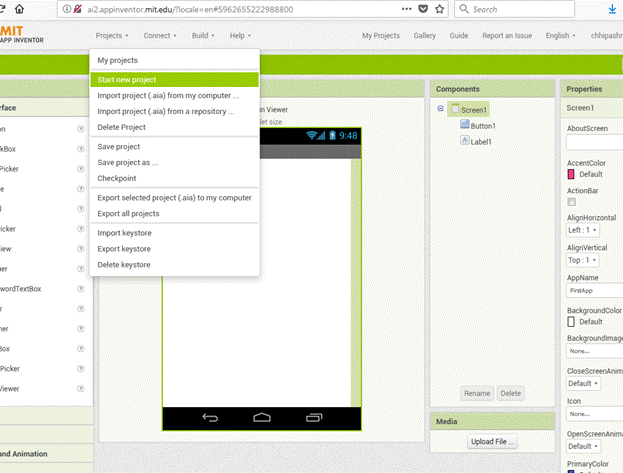Click the Screen1 icon in Components tree
This screenshot has width=623, height=473.
[x=455, y=109]
